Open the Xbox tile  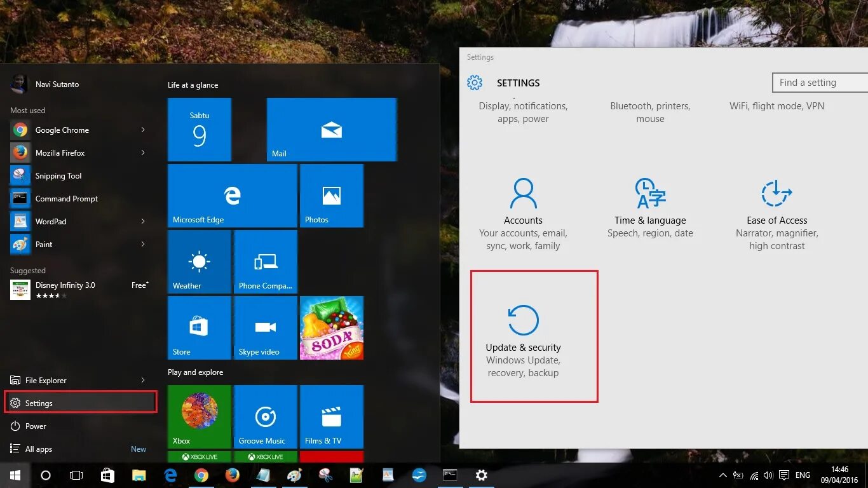pyautogui.click(x=200, y=417)
